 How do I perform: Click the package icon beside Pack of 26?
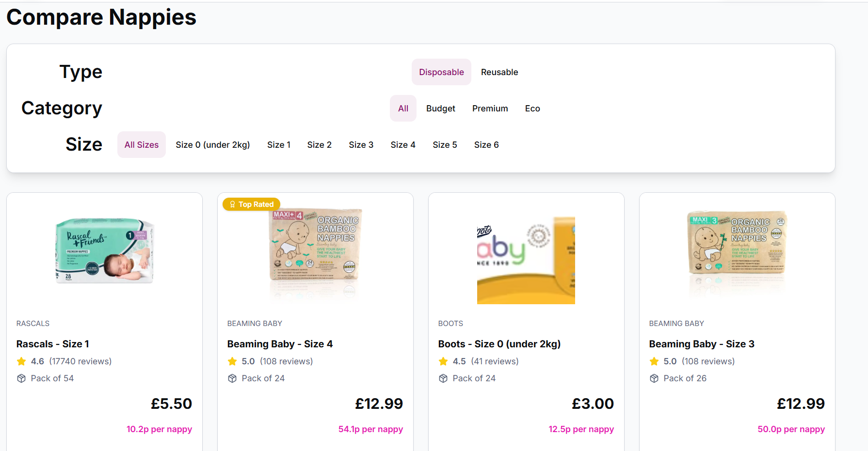coord(654,378)
